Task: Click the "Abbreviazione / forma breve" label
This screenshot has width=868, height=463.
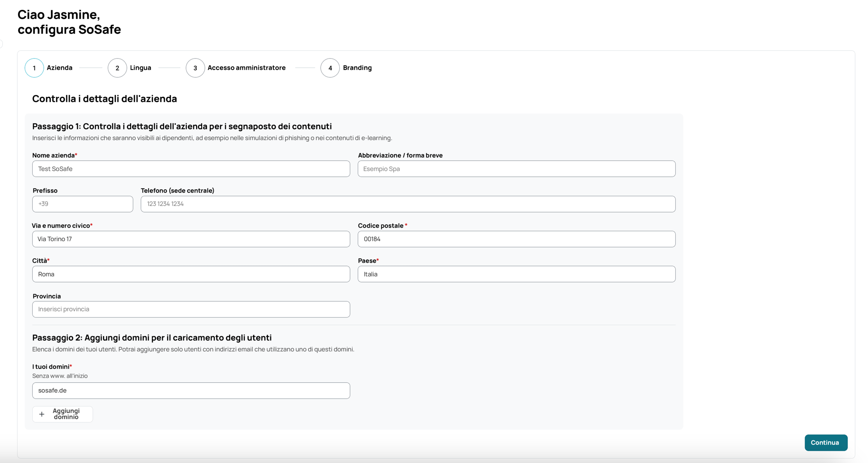Action: point(400,155)
